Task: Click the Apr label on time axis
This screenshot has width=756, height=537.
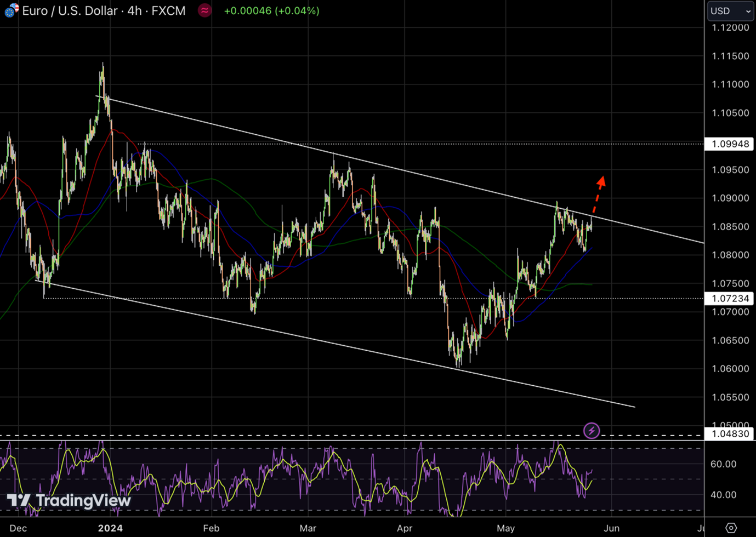Action: tap(405, 528)
